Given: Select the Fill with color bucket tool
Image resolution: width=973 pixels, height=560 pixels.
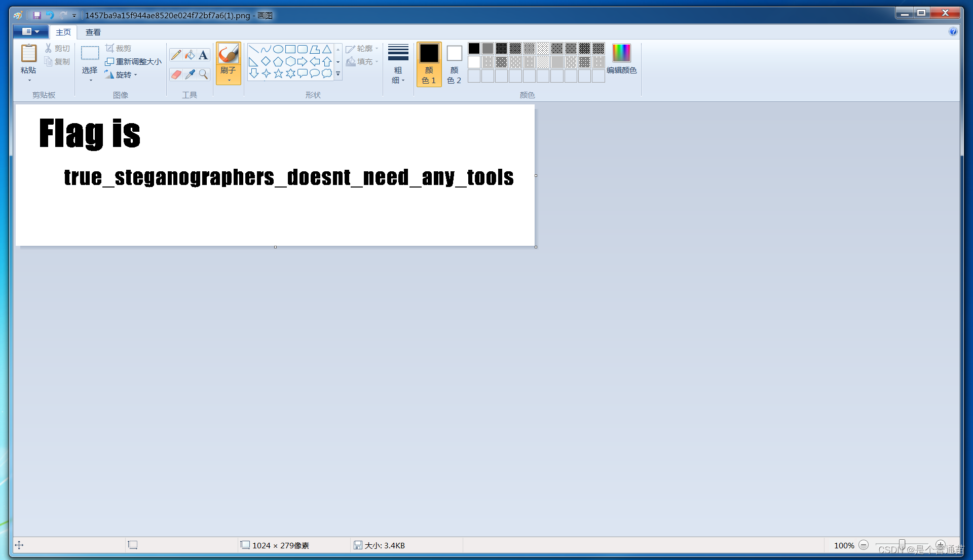Looking at the screenshot, I should [x=190, y=55].
